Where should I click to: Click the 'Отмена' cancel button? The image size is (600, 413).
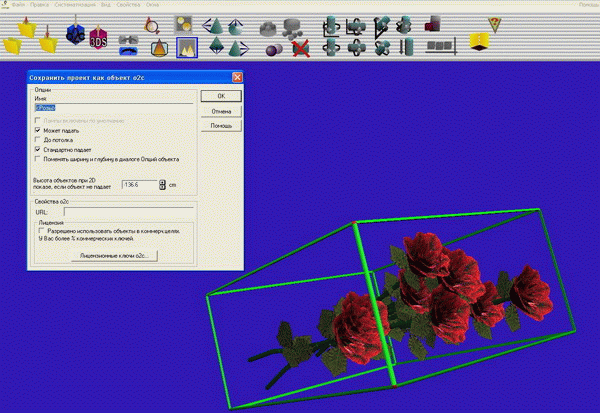click(221, 111)
